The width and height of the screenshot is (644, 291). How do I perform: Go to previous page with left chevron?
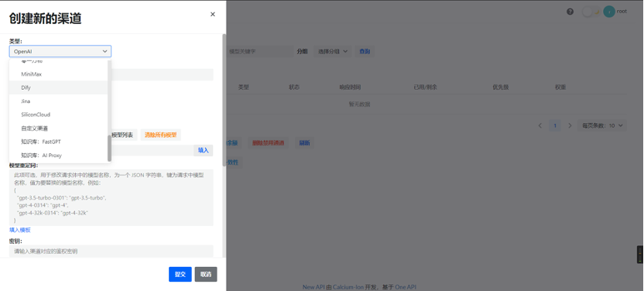click(x=540, y=125)
